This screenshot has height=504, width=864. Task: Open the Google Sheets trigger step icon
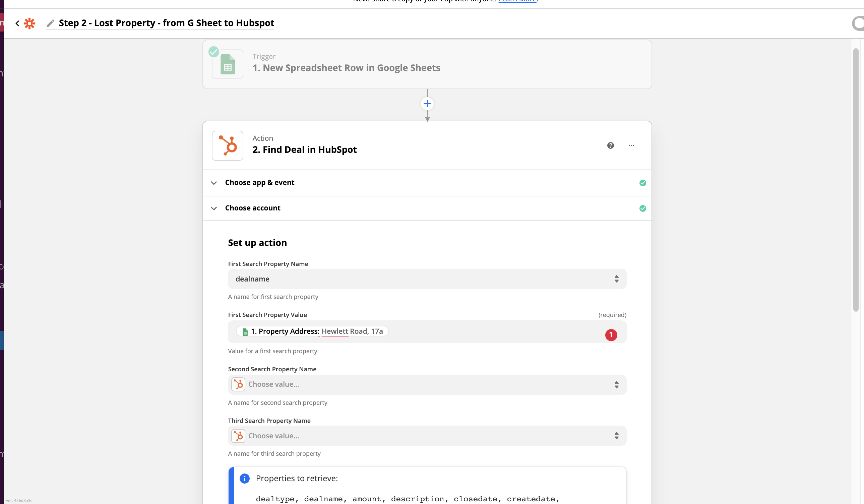[228, 64]
